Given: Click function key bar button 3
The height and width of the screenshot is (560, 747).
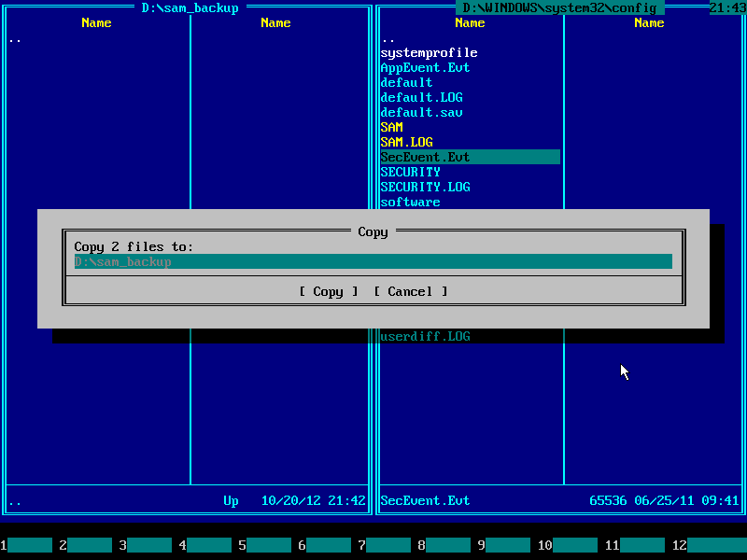Looking at the screenshot, I should pos(146,545).
